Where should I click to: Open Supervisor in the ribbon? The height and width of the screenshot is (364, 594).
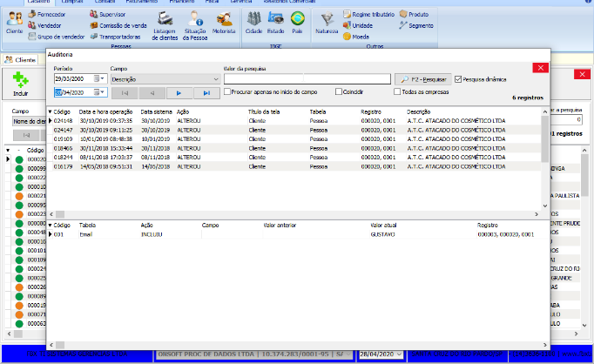[x=108, y=15]
